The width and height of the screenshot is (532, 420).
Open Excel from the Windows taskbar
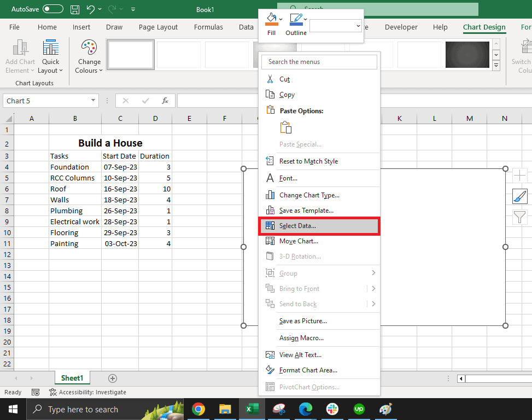click(252, 409)
